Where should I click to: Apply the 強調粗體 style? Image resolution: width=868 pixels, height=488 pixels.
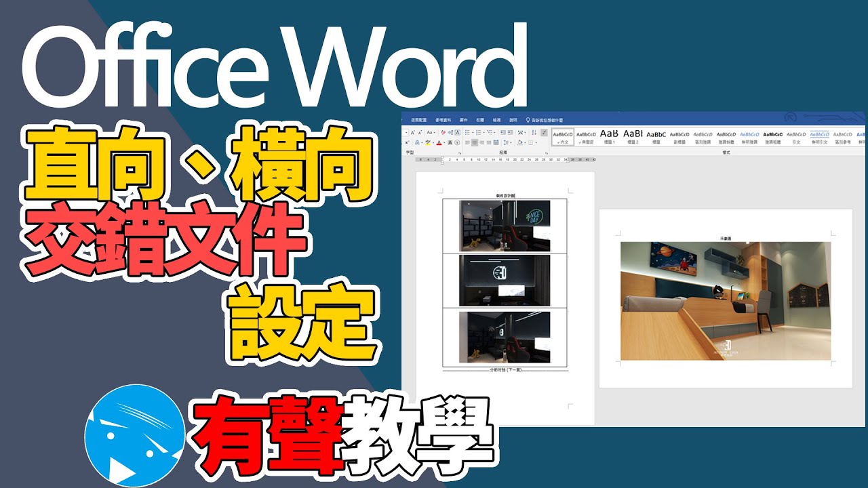(772, 138)
